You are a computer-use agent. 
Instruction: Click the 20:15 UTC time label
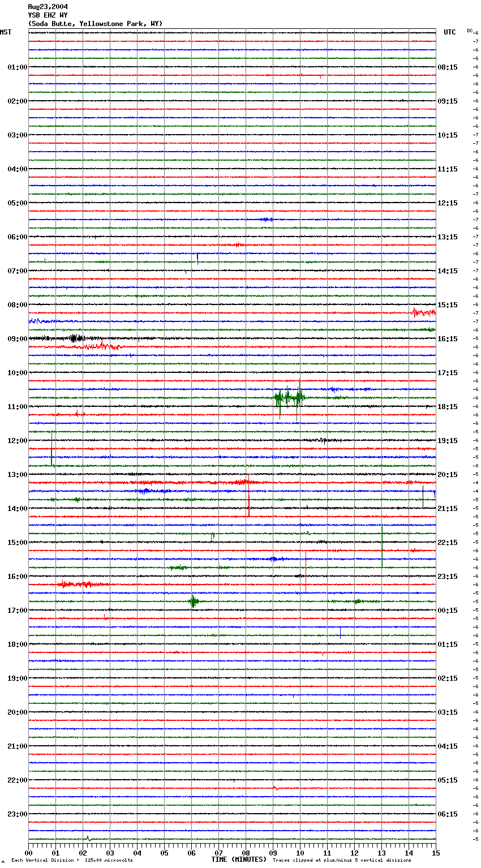click(448, 475)
